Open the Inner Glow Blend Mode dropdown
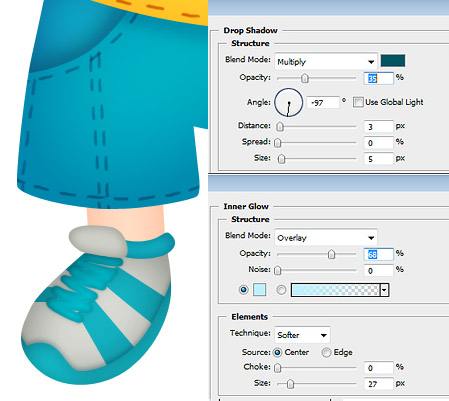 click(326, 237)
